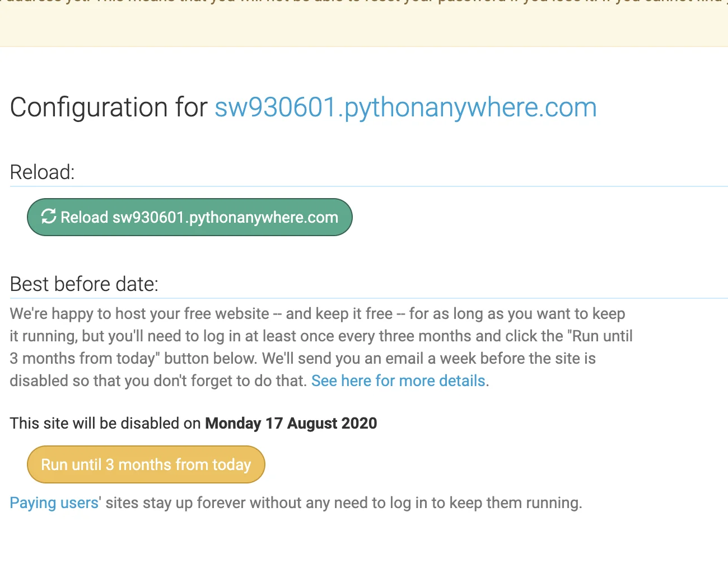Click the quoted "Run until 3 months from today" paragraph text
The image size is (728, 573).
(x=600, y=336)
